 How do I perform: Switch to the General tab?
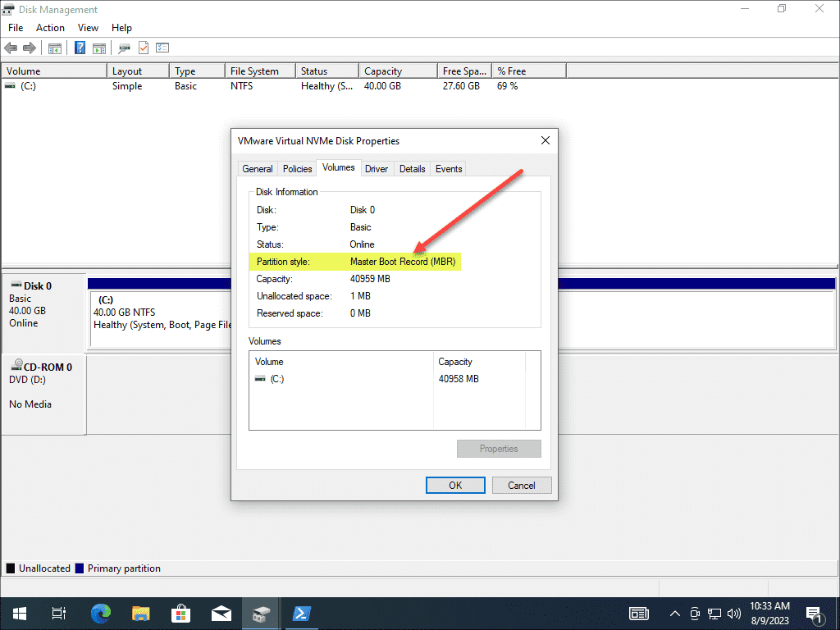[x=257, y=169]
